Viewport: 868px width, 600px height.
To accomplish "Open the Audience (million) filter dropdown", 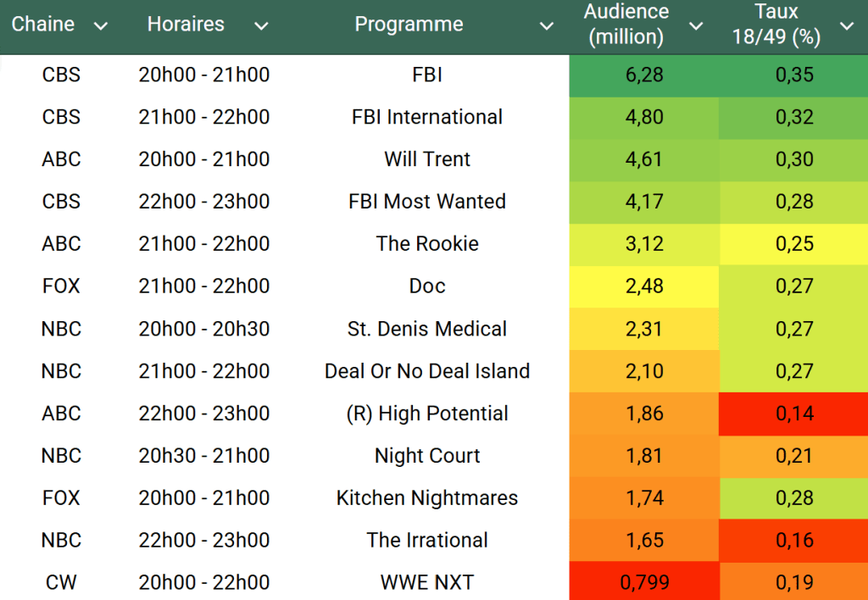I will click(x=696, y=26).
